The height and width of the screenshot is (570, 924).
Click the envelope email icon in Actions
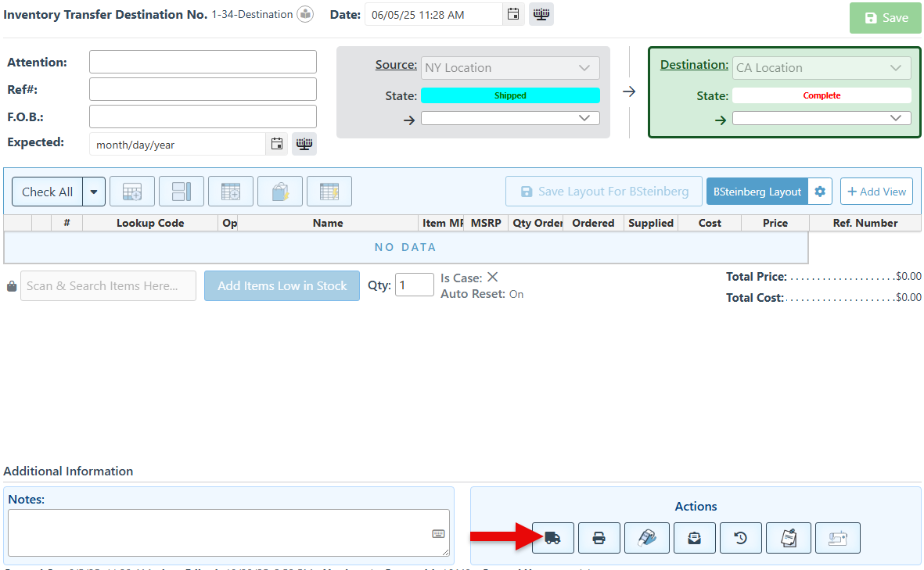click(x=694, y=538)
